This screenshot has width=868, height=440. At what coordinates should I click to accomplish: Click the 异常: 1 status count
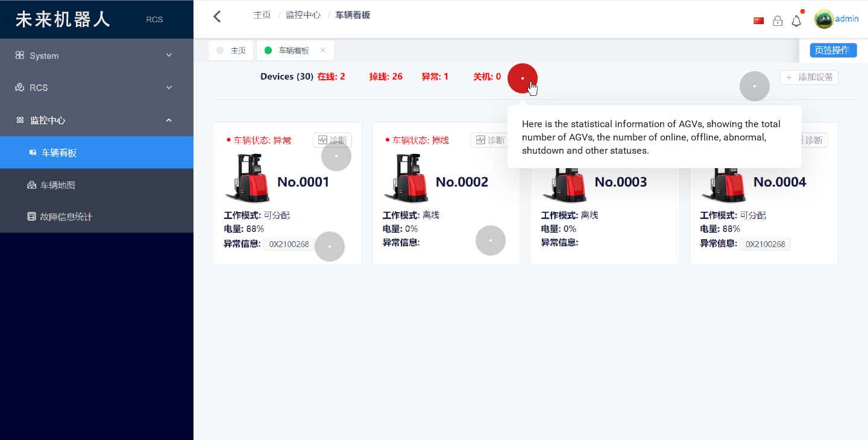435,77
